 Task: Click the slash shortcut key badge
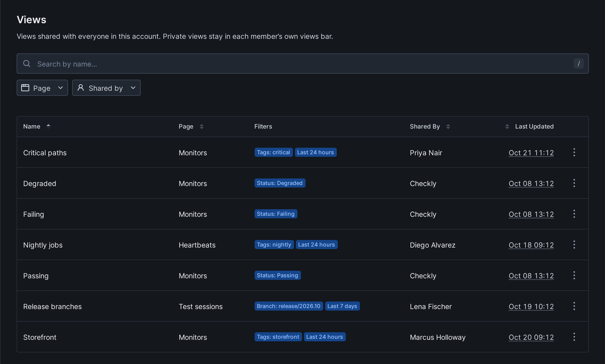coord(579,64)
